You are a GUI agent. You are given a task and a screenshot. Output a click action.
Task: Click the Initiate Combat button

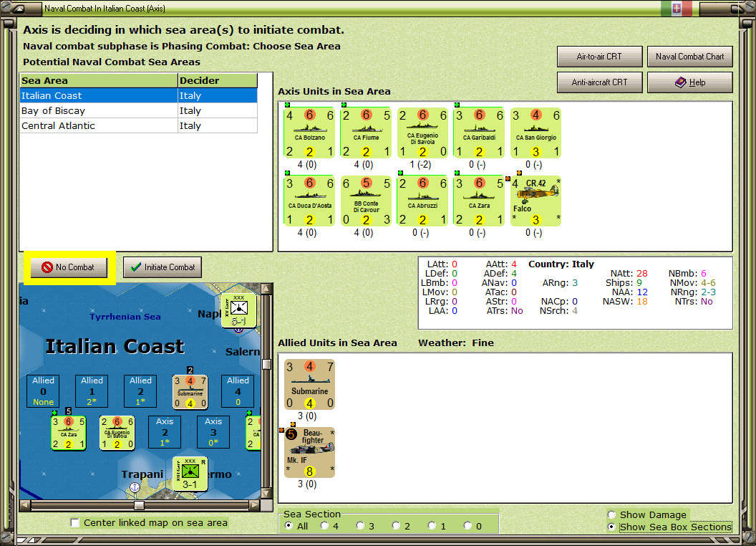163,267
